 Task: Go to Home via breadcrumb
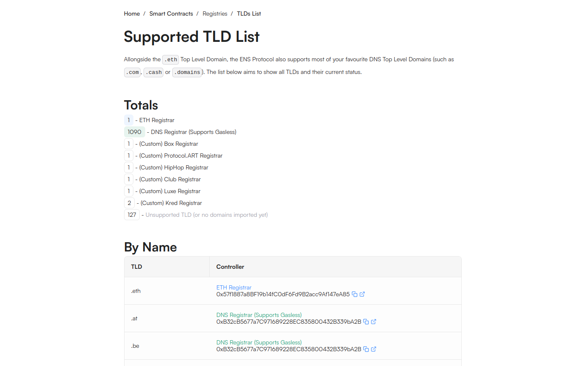pos(132,14)
